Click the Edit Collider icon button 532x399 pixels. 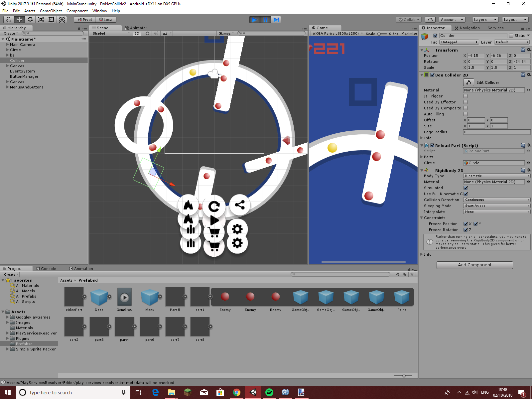click(469, 82)
